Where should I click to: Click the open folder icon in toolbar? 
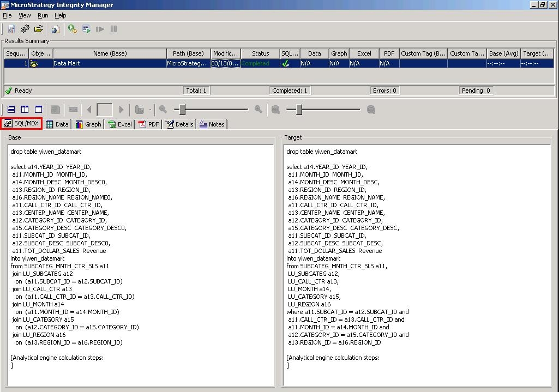tap(39, 29)
